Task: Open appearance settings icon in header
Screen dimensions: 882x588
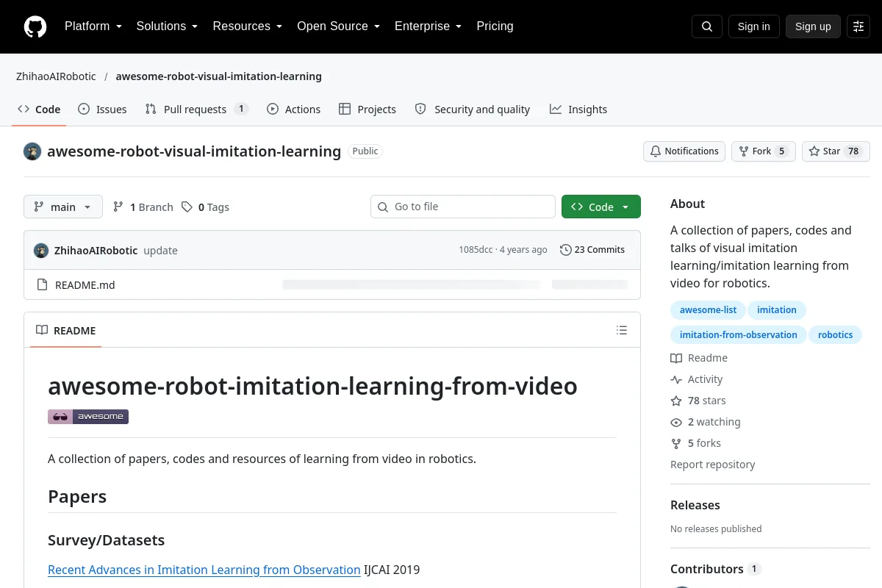Action: click(858, 26)
